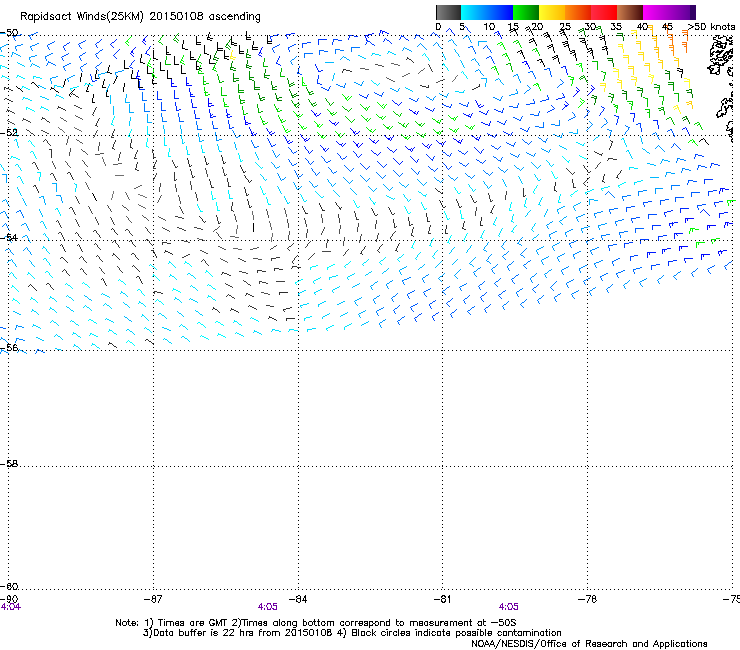Click the '-84' longitude axis label

298,599
